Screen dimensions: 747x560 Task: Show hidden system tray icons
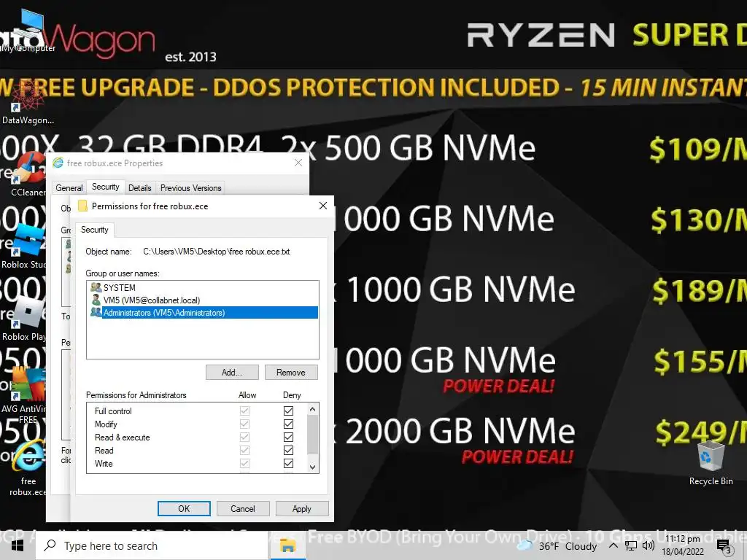point(613,545)
